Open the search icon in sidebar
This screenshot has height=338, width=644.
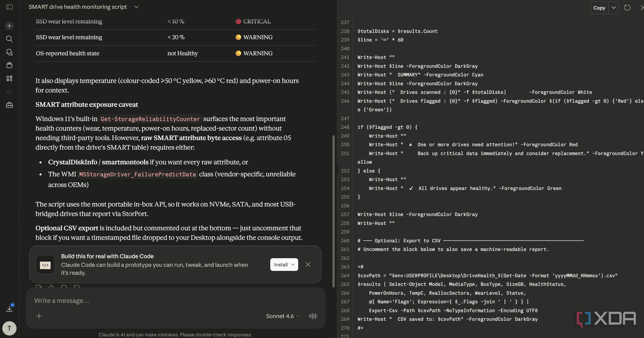pyautogui.click(x=9, y=39)
